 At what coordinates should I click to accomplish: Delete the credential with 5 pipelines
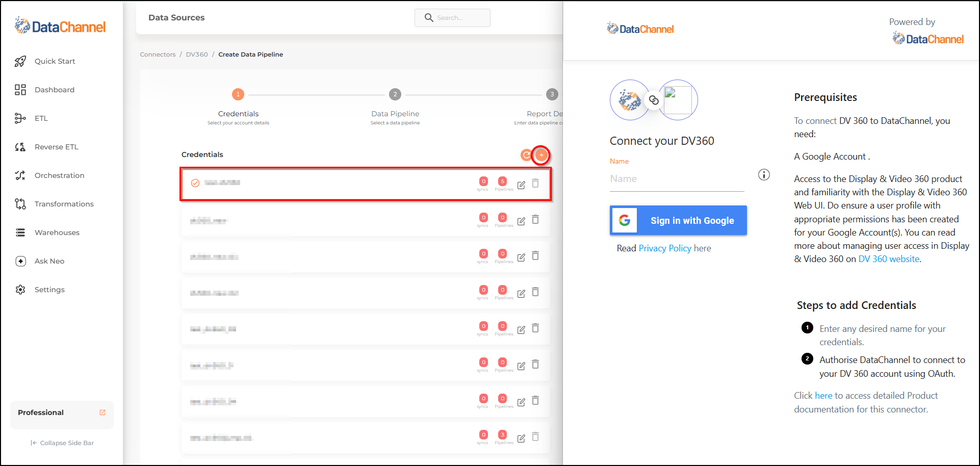(535, 183)
